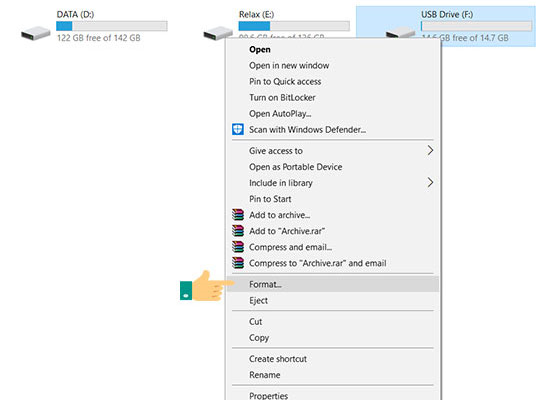Expand the Include in library submenu arrow

(430, 182)
